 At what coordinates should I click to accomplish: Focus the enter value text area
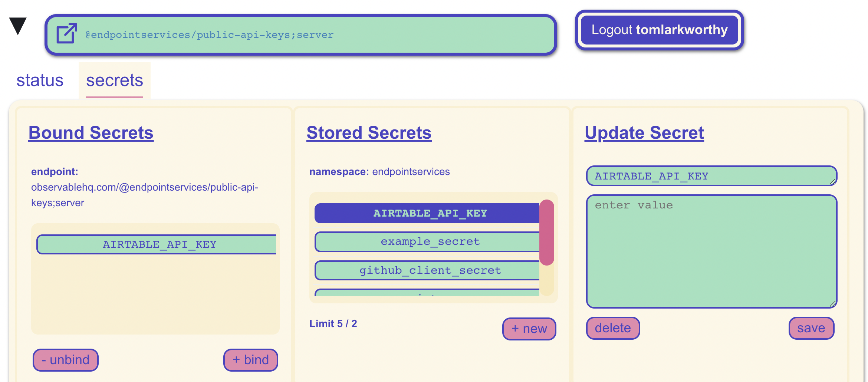[710, 251]
